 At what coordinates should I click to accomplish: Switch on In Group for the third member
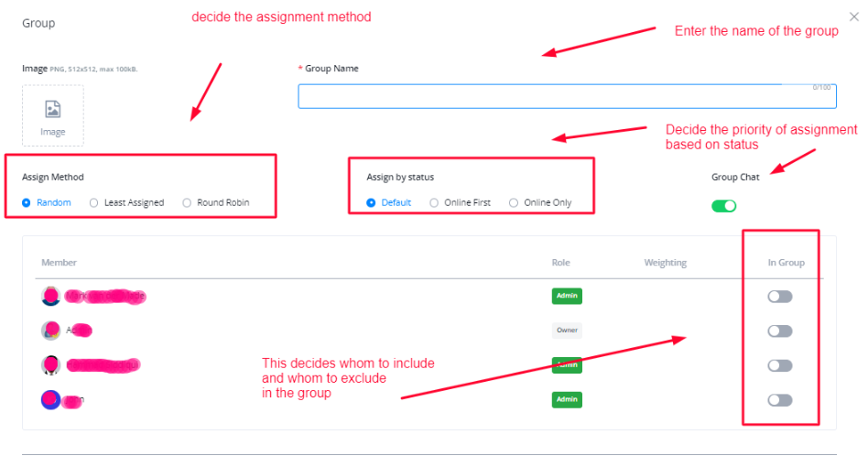[779, 365]
